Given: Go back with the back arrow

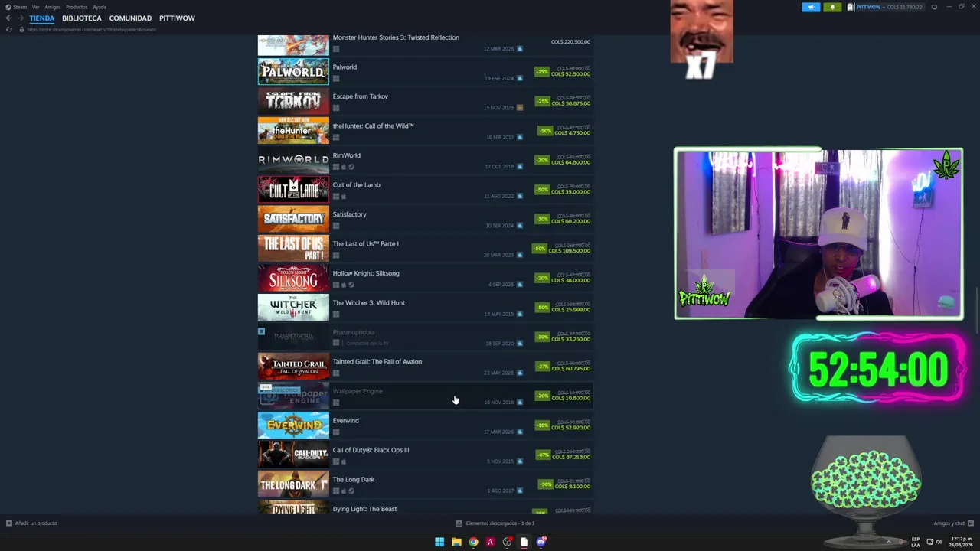Looking at the screenshot, I should tap(8, 18).
